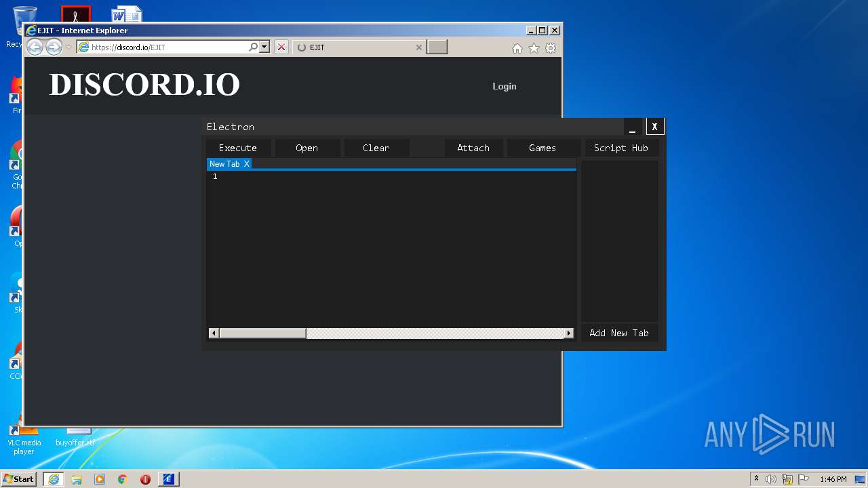Image resolution: width=868 pixels, height=488 pixels.
Task: Click the editor scrollbar left arrow
Action: 214,333
